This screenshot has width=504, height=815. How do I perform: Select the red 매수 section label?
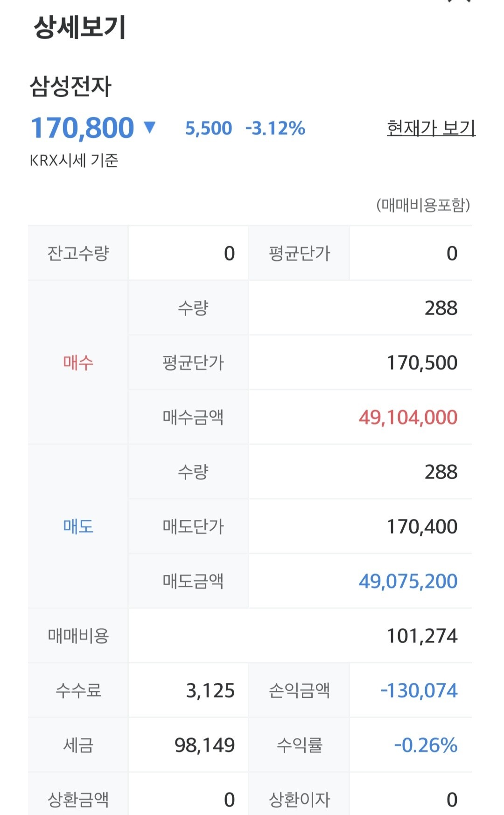point(78,362)
